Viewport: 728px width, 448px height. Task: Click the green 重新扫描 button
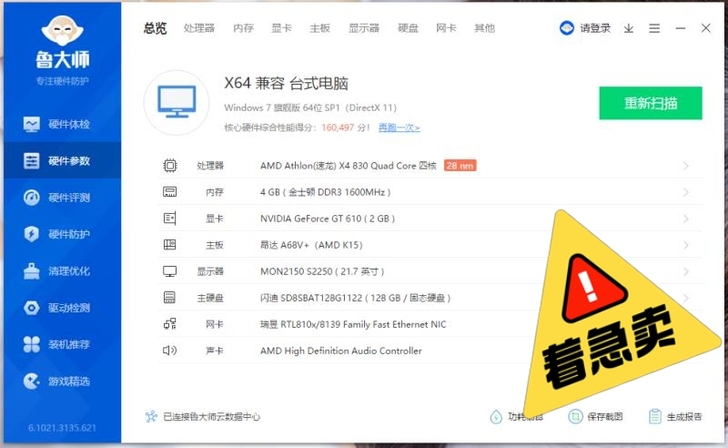click(x=650, y=103)
